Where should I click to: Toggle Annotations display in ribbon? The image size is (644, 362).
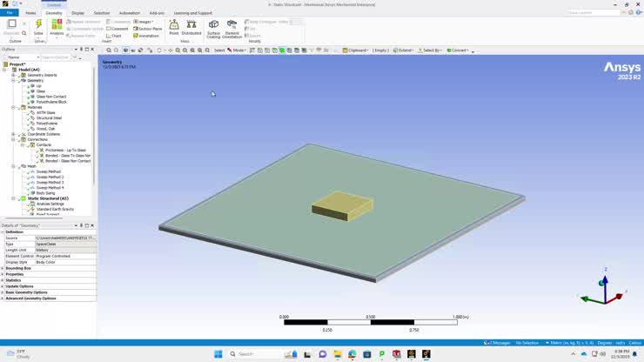pos(146,36)
